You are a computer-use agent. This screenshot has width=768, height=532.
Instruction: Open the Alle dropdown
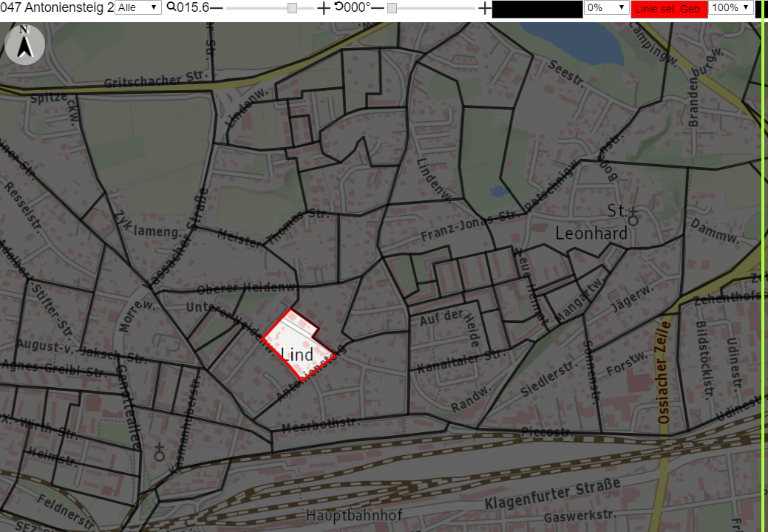coord(138,7)
